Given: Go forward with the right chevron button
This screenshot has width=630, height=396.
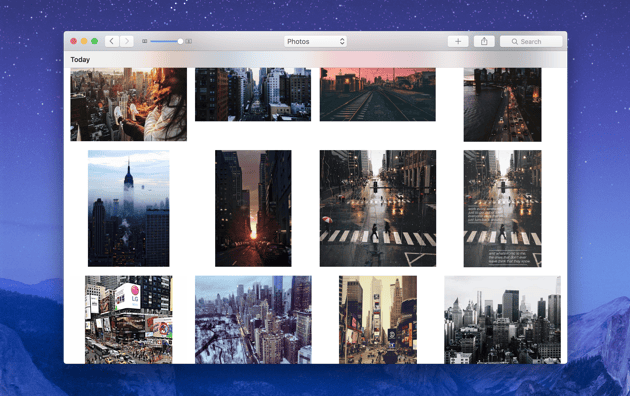Looking at the screenshot, I should pos(127,41).
